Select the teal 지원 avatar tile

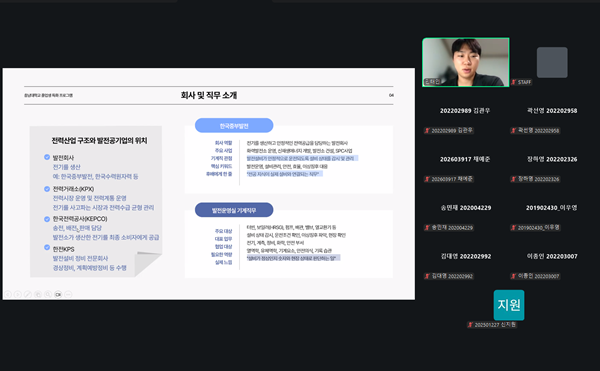[509, 305]
